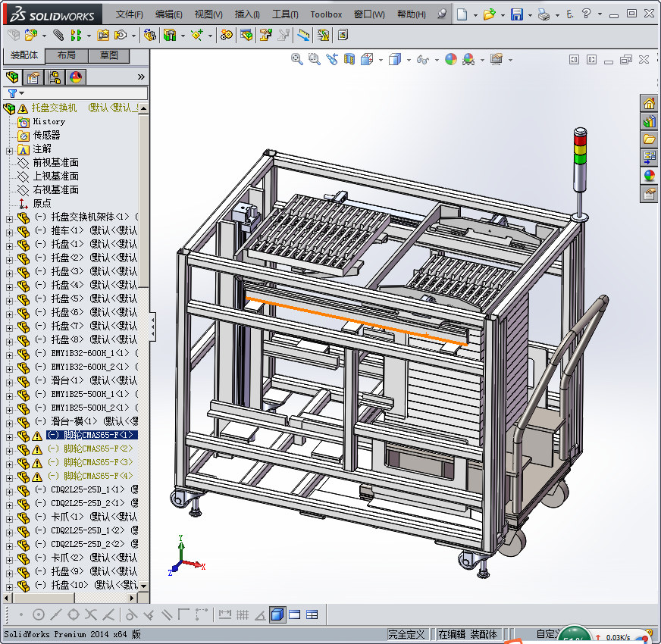661x644 pixels.
Task: Click the SolidWorks Resources home icon
Action: coord(650,103)
